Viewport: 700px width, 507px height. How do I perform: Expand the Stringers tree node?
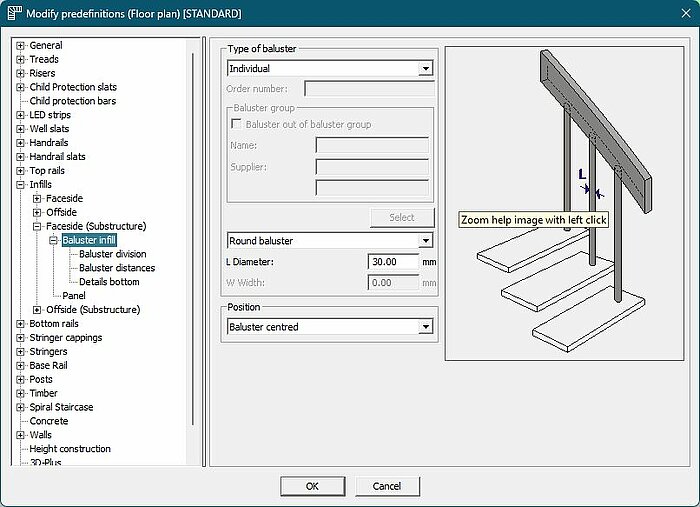coord(20,352)
